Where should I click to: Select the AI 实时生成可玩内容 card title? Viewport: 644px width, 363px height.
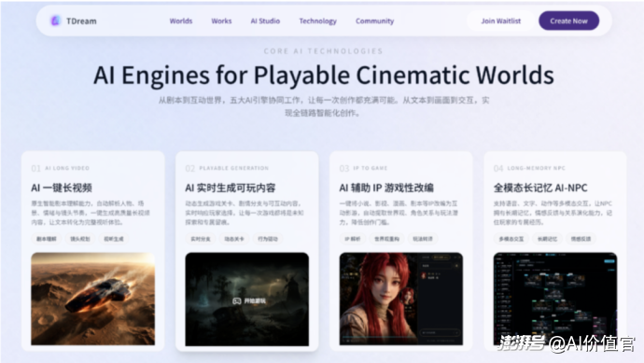230,188
